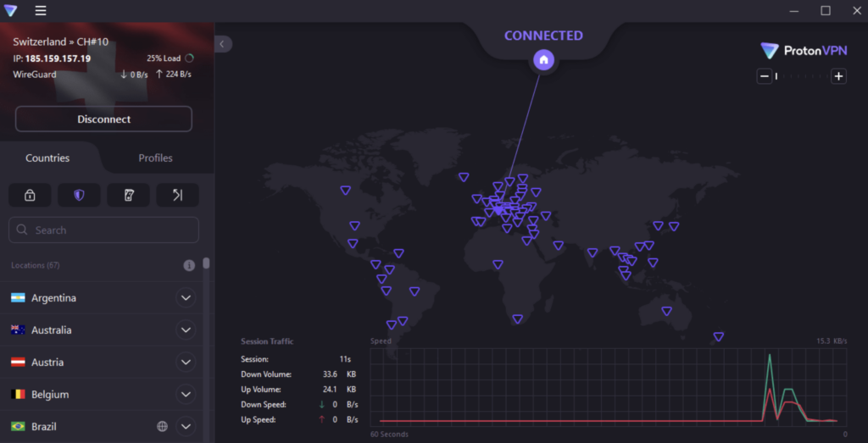868x443 pixels.
Task: Focus the Search countries field
Action: 103,230
